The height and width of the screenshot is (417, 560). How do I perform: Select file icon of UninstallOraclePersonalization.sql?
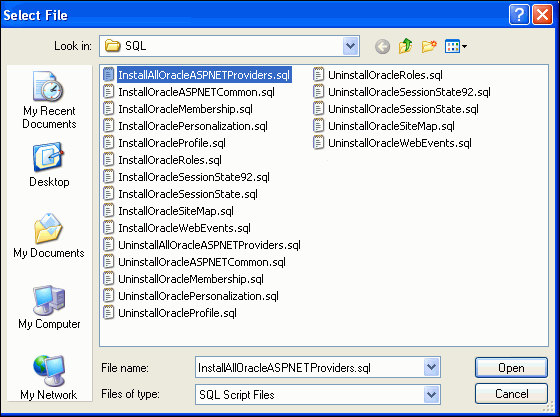point(108,296)
